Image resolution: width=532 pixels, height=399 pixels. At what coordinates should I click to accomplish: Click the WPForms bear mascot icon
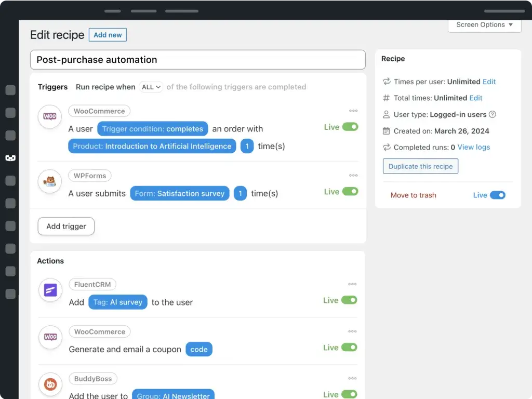[x=50, y=181]
